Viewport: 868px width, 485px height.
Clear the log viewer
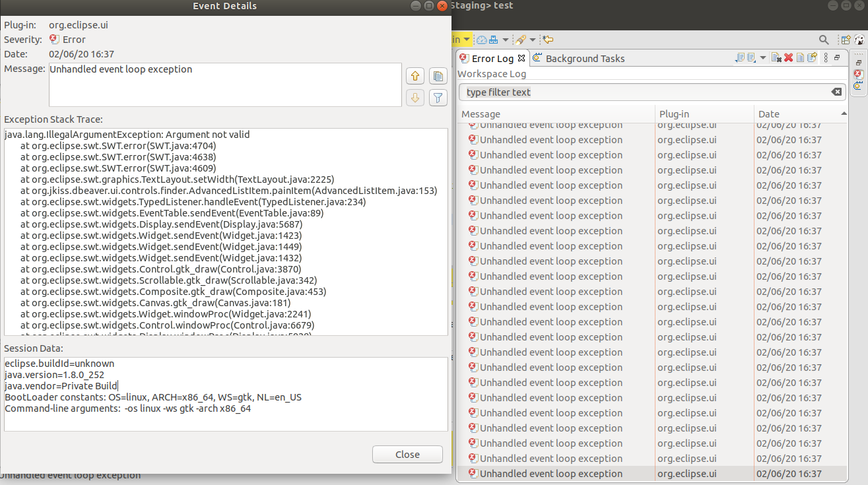(x=776, y=57)
